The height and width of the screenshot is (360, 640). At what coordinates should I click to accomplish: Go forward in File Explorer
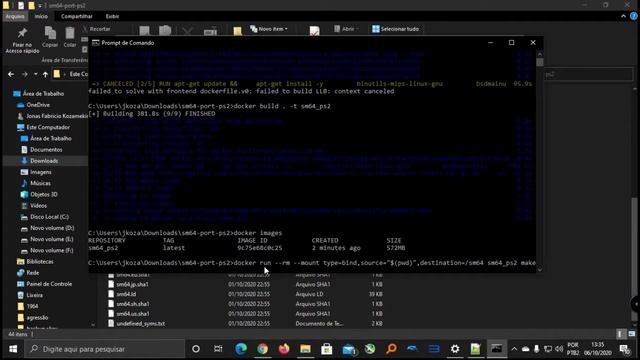pos(24,74)
